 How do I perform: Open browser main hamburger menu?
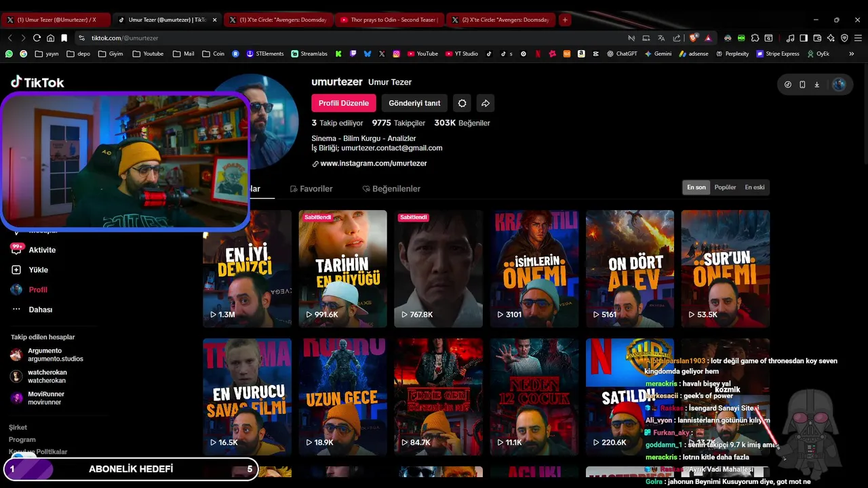859,38
